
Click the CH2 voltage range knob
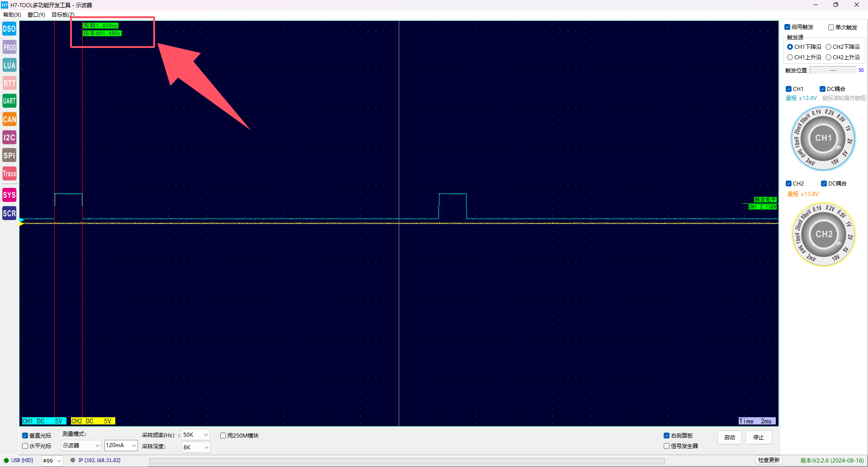coord(824,234)
